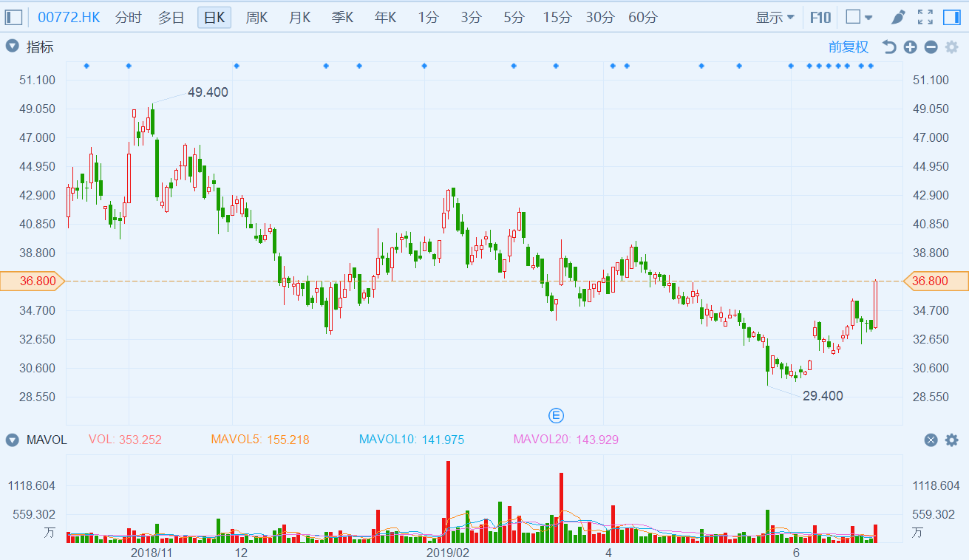Expand the 显示 display dropdown

(775, 17)
